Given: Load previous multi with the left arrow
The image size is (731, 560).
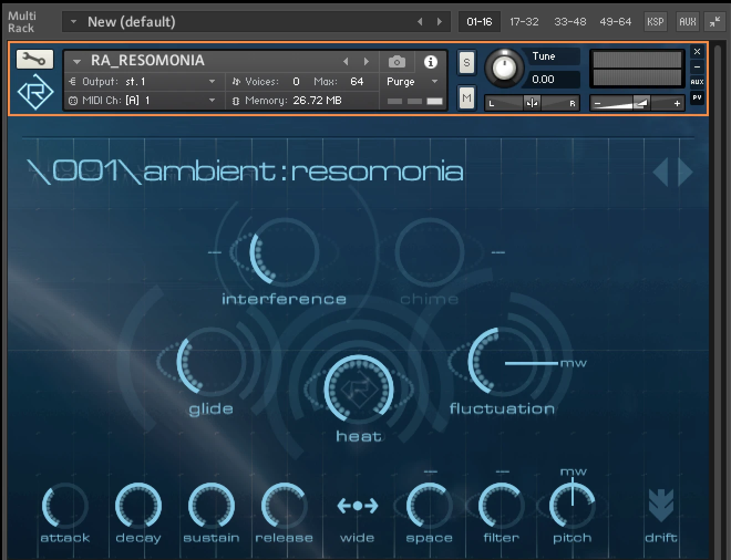Looking at the screenshot, I should tap(420, 22).
